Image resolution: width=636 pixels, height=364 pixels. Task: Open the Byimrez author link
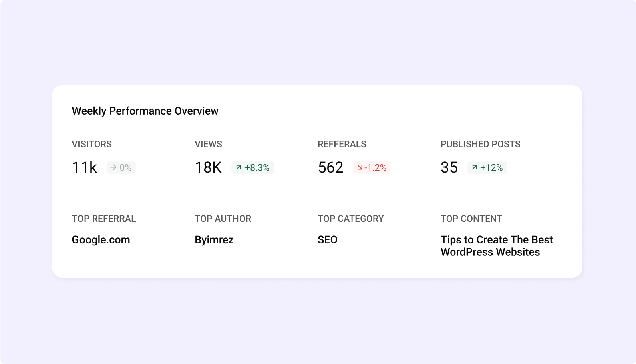pyautogui.click(x=214, y=240)
